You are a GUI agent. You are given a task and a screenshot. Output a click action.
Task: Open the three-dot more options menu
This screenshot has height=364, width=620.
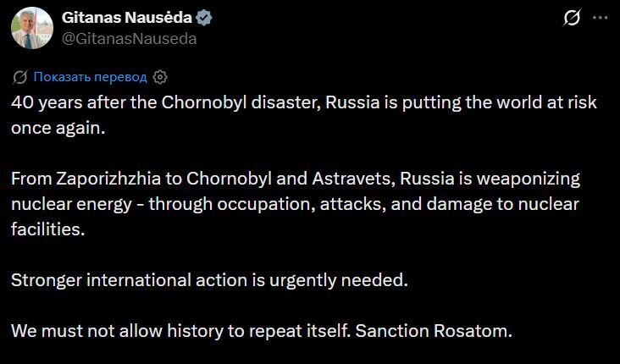(601, 19)
